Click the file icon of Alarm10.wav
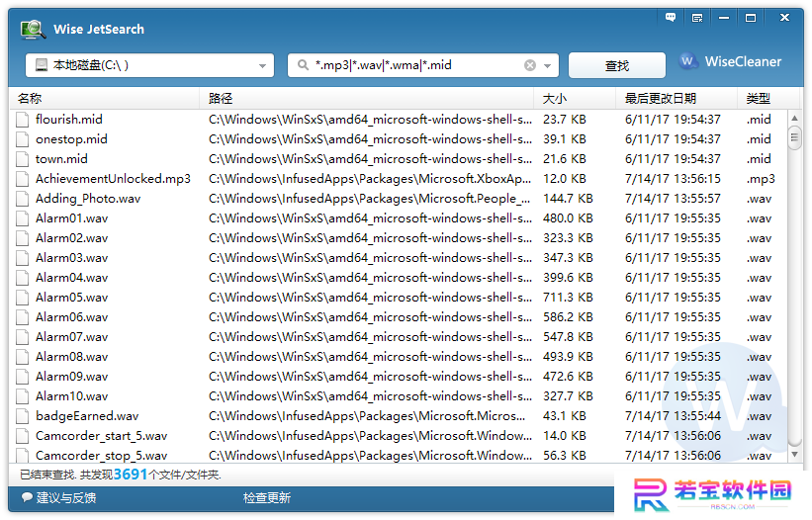812x520 pixels. [22, 396]
